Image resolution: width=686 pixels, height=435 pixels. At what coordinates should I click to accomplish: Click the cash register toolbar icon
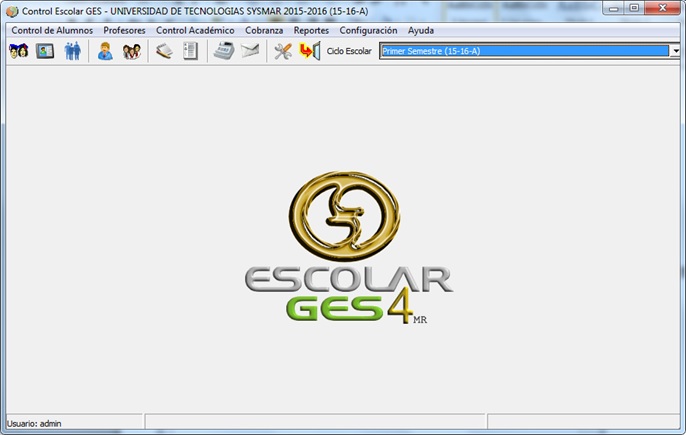(x=222, y=51)
